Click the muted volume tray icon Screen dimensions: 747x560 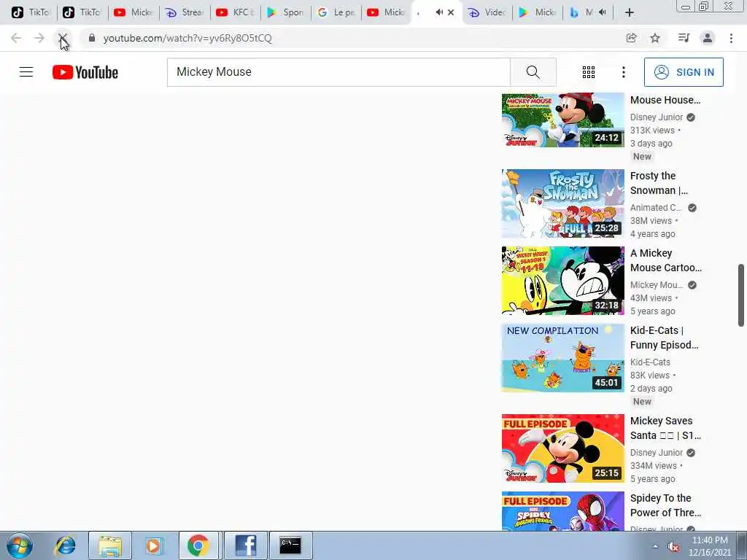pos(673,547)
